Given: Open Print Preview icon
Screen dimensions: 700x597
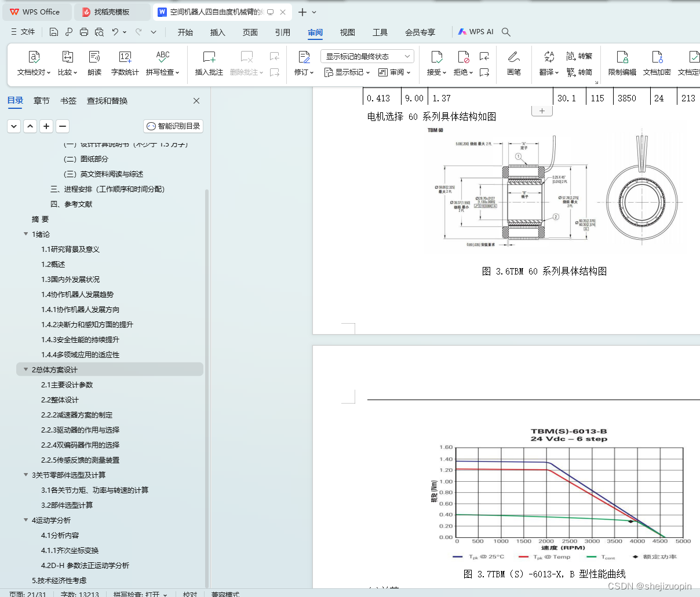Looking at the screenshot, I should point(99,32).
